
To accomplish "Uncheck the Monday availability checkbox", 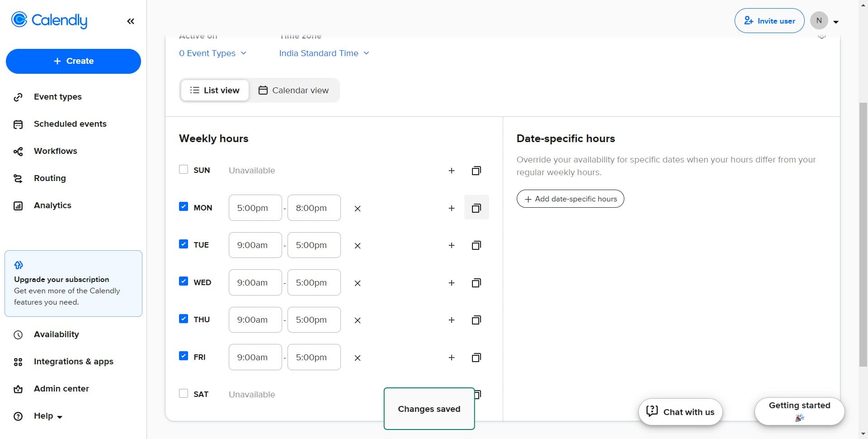I will 184,207.
